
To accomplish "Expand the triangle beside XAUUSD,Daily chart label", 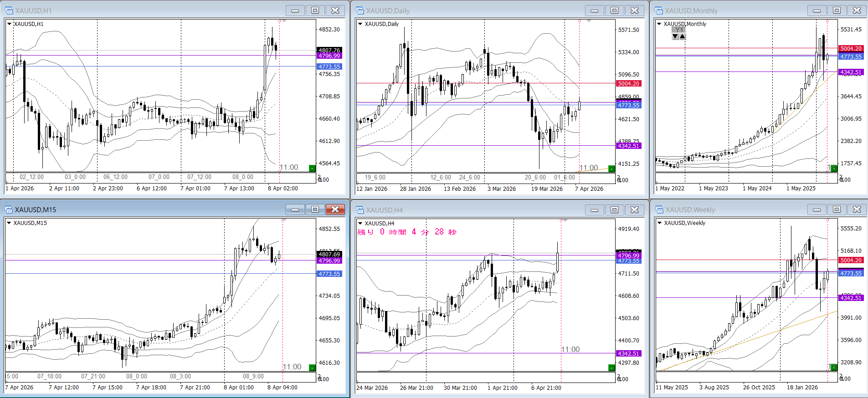I will [x=360, y=24].
